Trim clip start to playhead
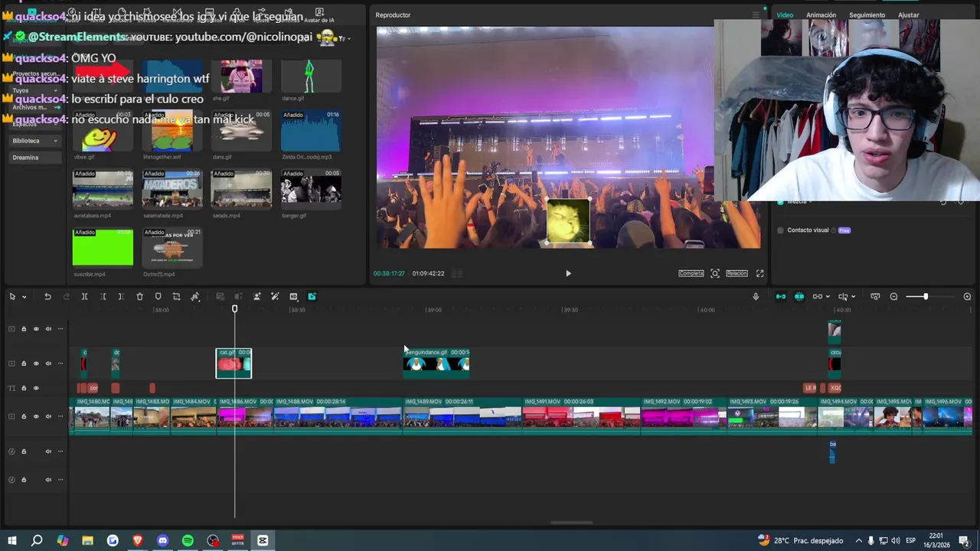980x551 pixels. pos(103,297)
